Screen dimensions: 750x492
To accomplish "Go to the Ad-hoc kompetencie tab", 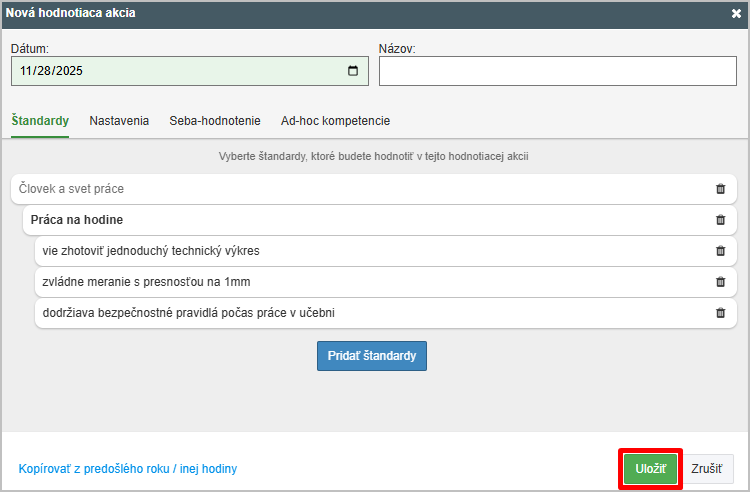I will (x=335, y=121).
